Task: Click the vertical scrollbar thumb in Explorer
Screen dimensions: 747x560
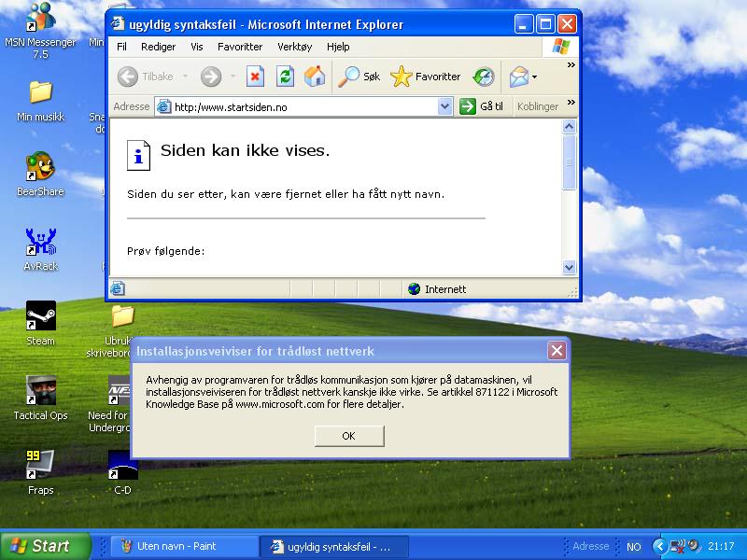Action: click(x=569, y=161)
